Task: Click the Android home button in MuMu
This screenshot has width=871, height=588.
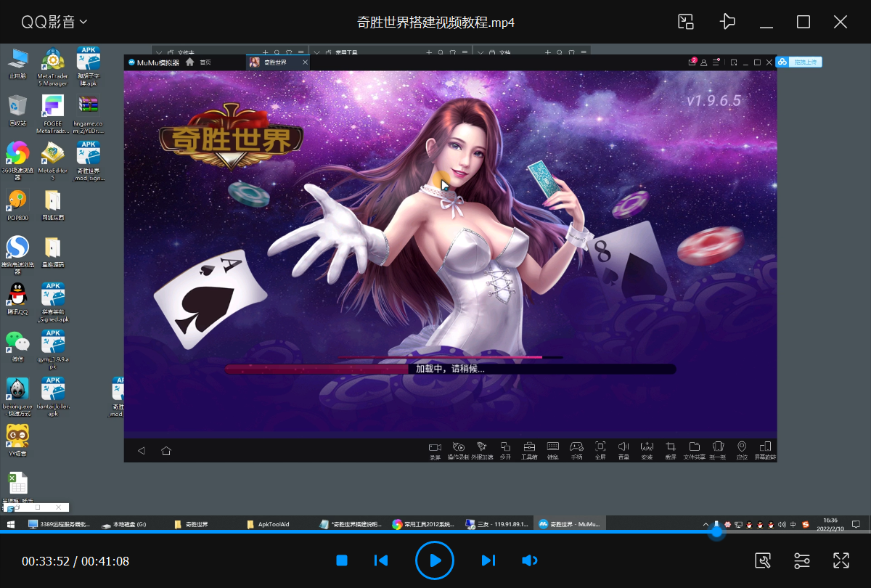Action: pos(166,451)
